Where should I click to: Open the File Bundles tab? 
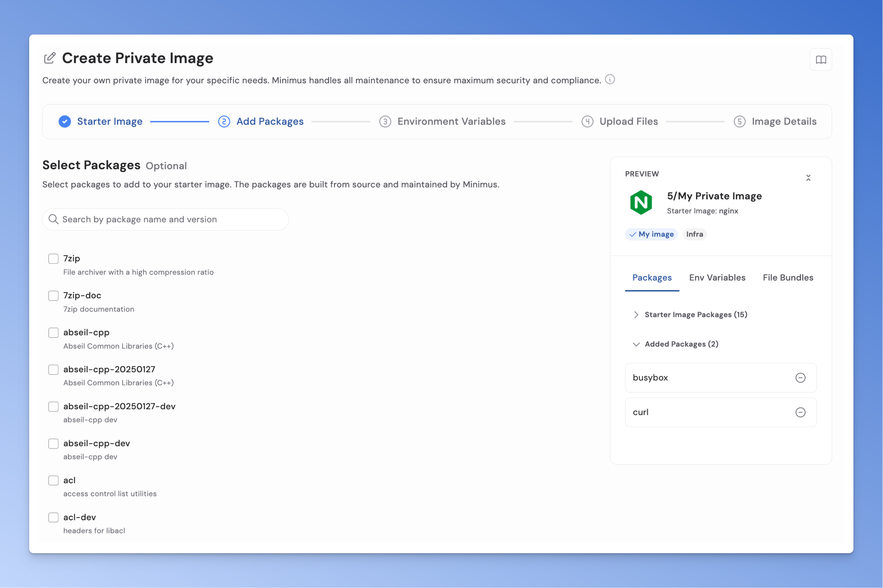coord(787,278)
